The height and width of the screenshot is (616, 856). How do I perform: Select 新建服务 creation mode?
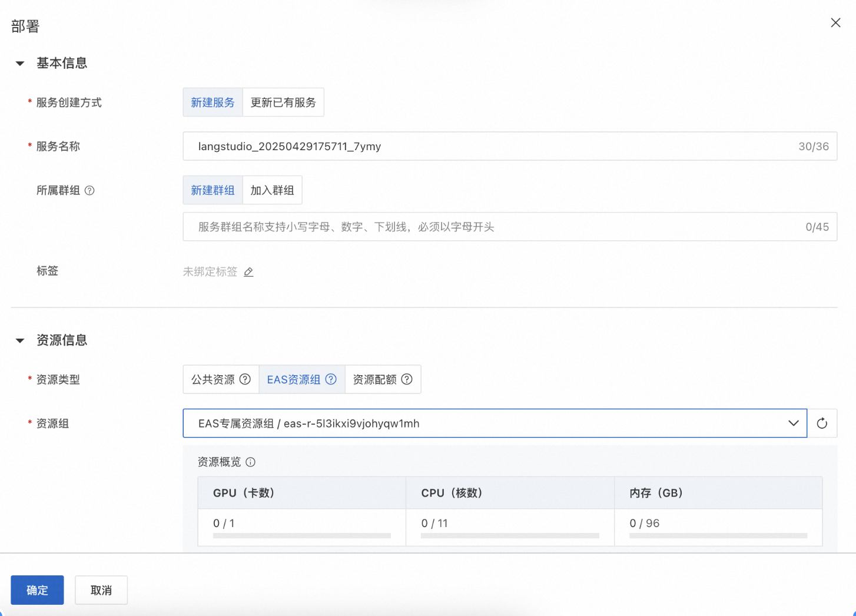[213, 102]
